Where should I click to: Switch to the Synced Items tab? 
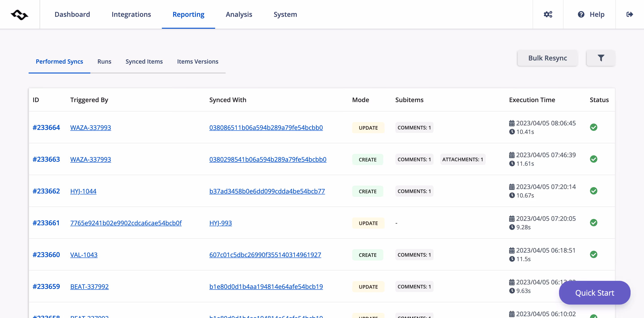click(x=144, y=61)
